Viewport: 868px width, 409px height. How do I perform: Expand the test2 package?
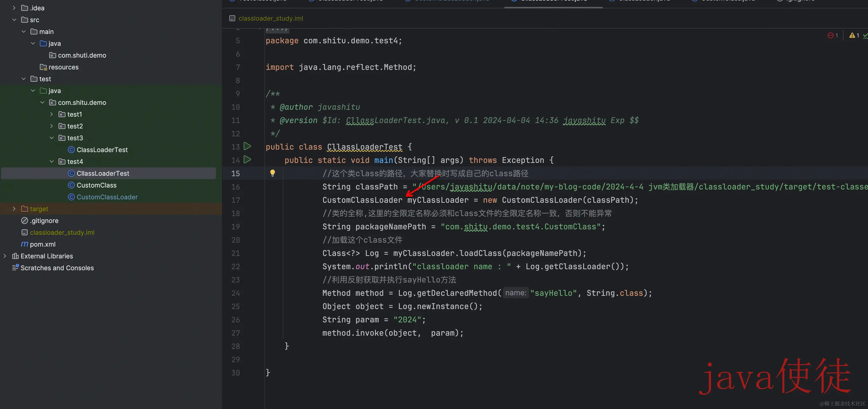click(x=52, y=126)
